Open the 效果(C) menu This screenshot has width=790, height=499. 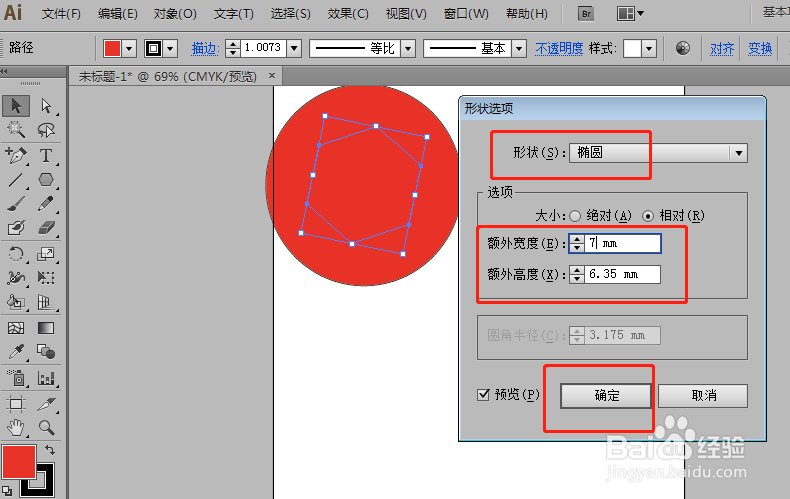click(x=348, y=14)
